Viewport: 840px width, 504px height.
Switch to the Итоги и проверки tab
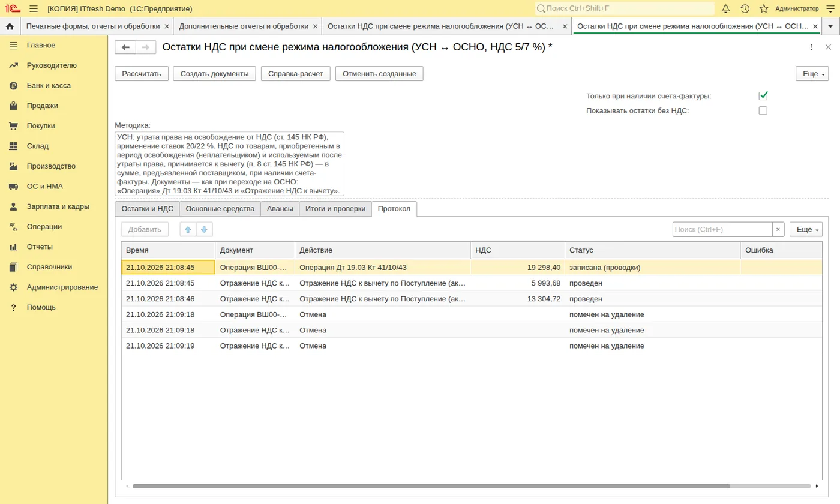[335, 209]
